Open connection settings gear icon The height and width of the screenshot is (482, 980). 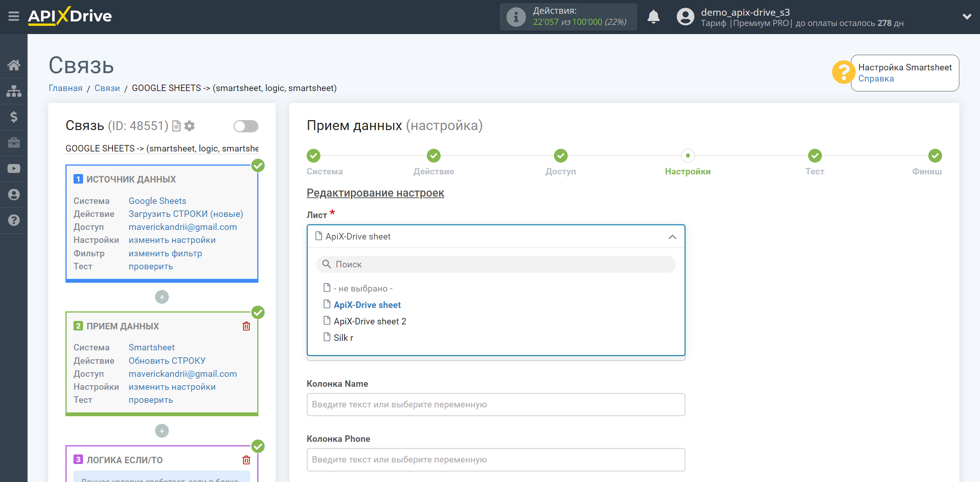point(189,126)
